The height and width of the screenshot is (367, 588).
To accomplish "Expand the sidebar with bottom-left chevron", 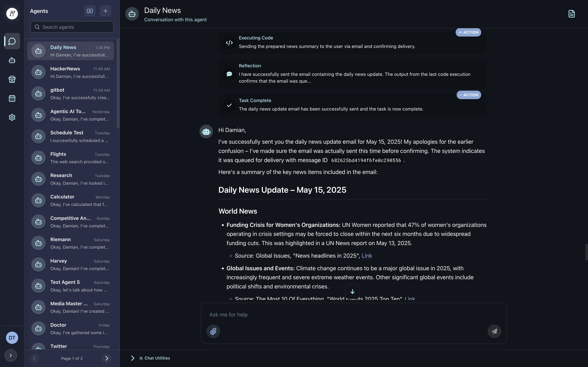I will [11, 355].
